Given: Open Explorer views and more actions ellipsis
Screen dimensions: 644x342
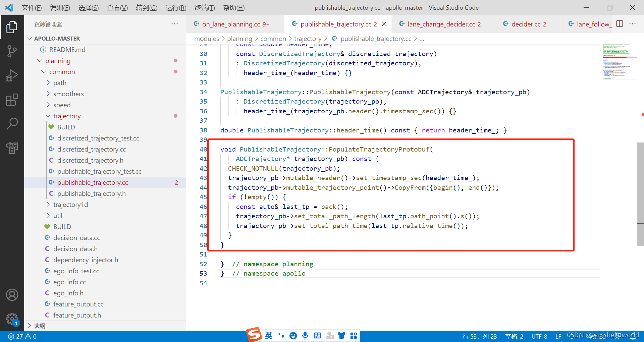Looking at the screenshot, I should 174,24.
